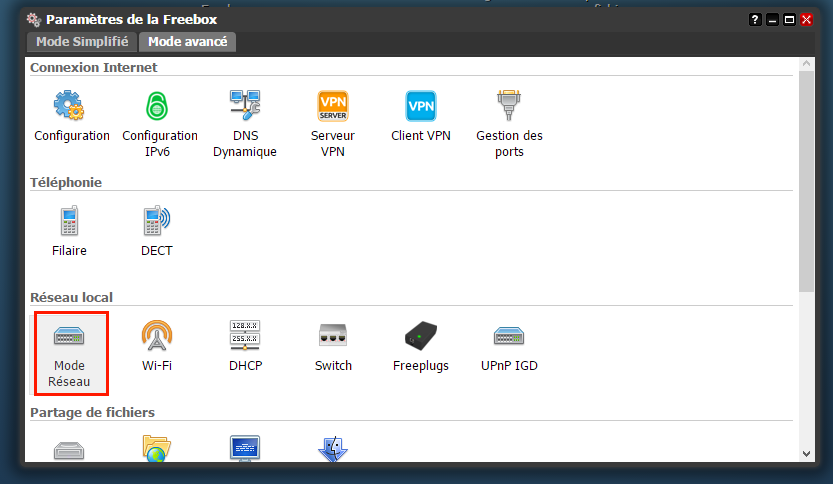833x484 pixels.
Task: Open DHCP settings icon
Action: click(245, 335)
